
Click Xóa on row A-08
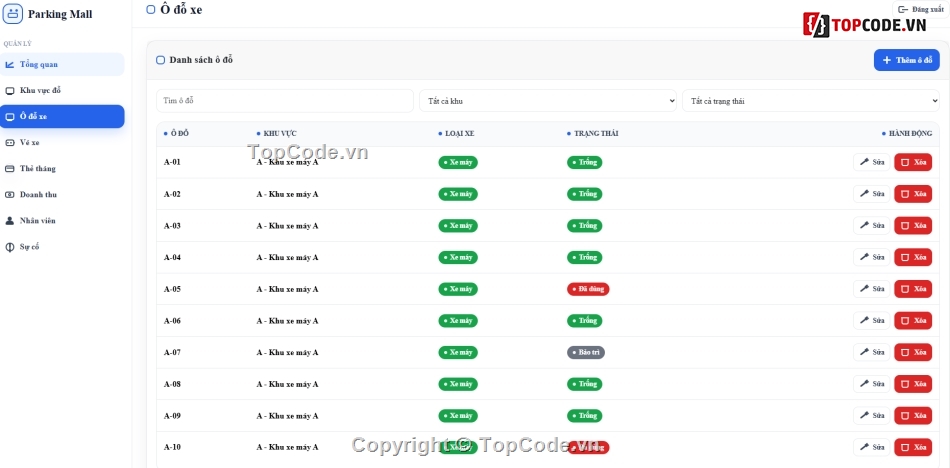[913, 384]
